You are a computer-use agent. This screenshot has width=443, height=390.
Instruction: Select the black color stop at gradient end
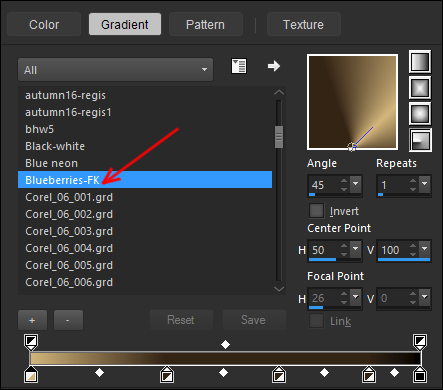(420, 375)
